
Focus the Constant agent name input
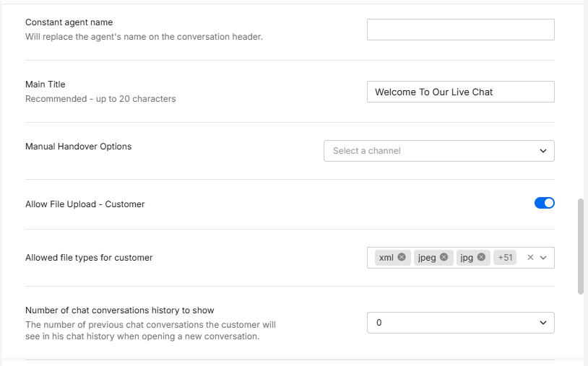[x=460, y=30]
